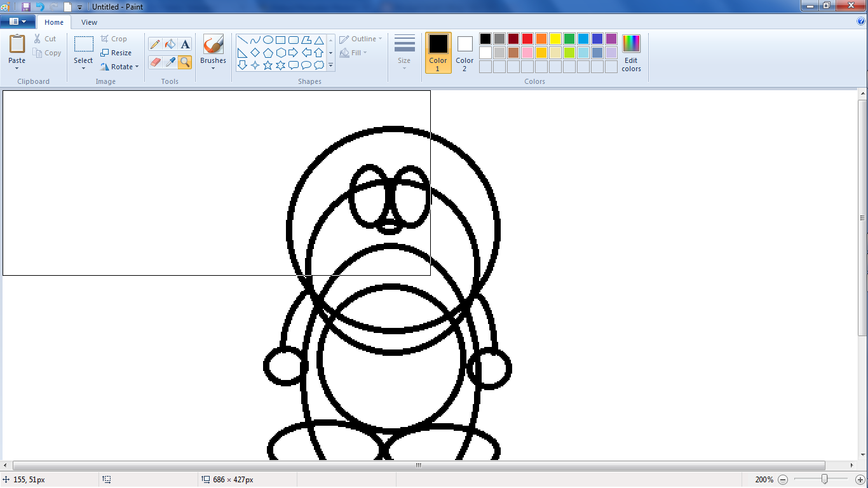
Task: Open Paint Help
Action: pyautogui.click(x=861, y=22)
